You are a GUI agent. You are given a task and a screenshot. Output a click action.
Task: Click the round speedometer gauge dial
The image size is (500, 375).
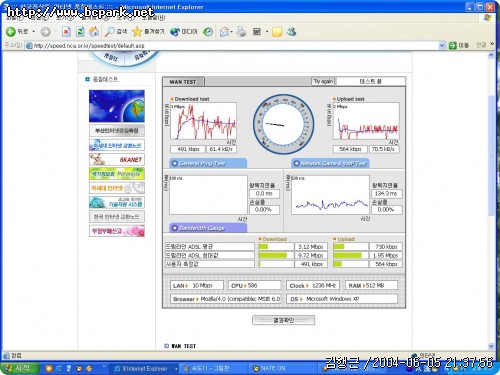pyautogui.click(x=283, y=124)
